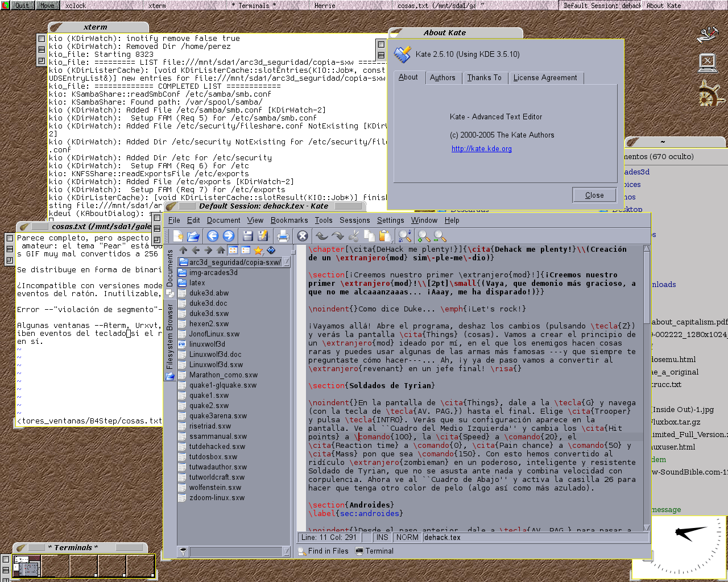This screenshot has height=582, width=728.
Task: Click the file browser back arrow
Action: pyautogui.click(x=196, y=250)
